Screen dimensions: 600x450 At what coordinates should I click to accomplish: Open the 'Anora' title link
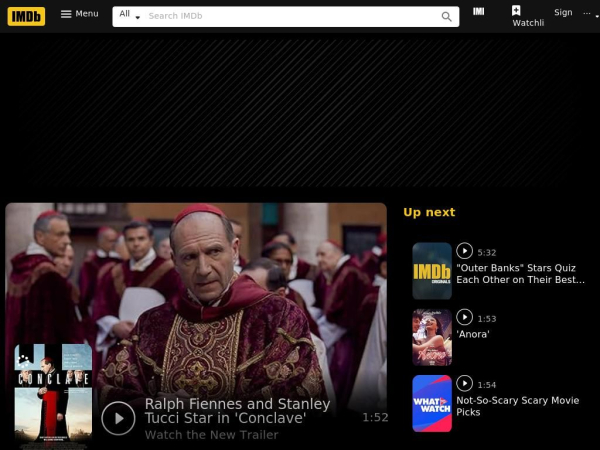click(x=473, y=334)
